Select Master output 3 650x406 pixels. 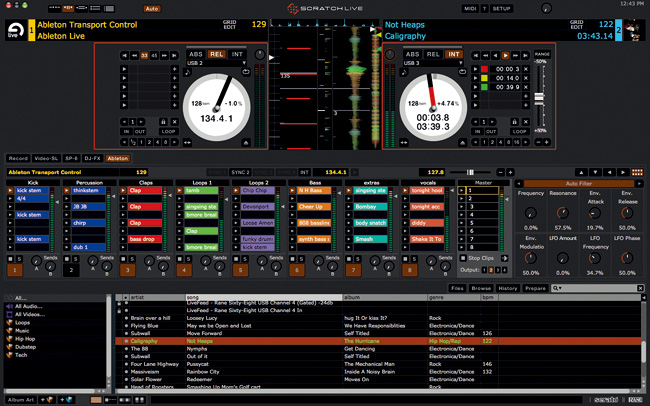click(x=498, y=270)
